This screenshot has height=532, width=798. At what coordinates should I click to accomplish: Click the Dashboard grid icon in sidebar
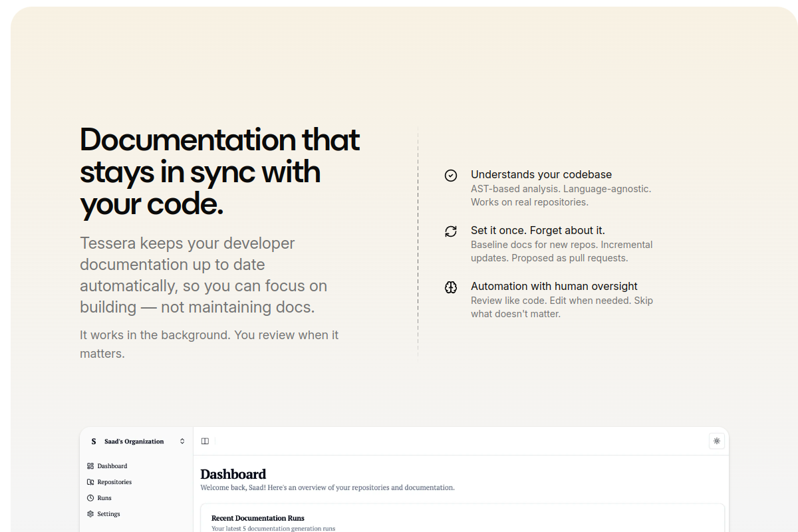(x=90, y=466)
